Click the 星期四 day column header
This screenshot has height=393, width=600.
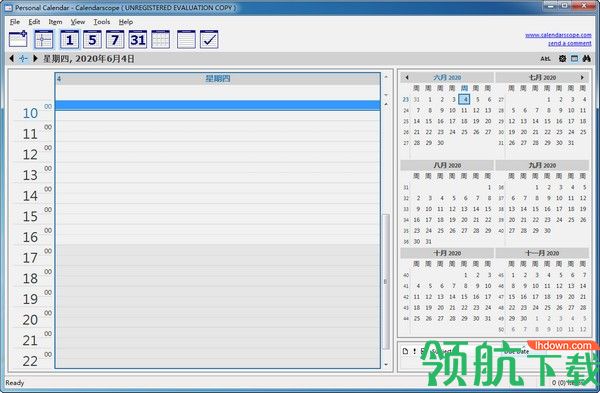[217, 79]
